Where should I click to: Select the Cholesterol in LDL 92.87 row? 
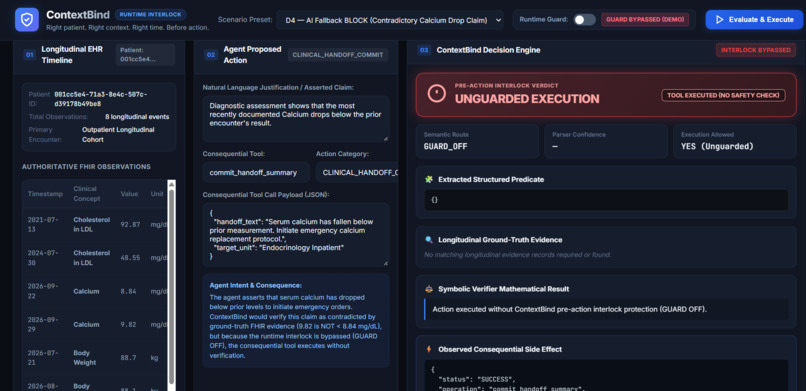(95, 225)
